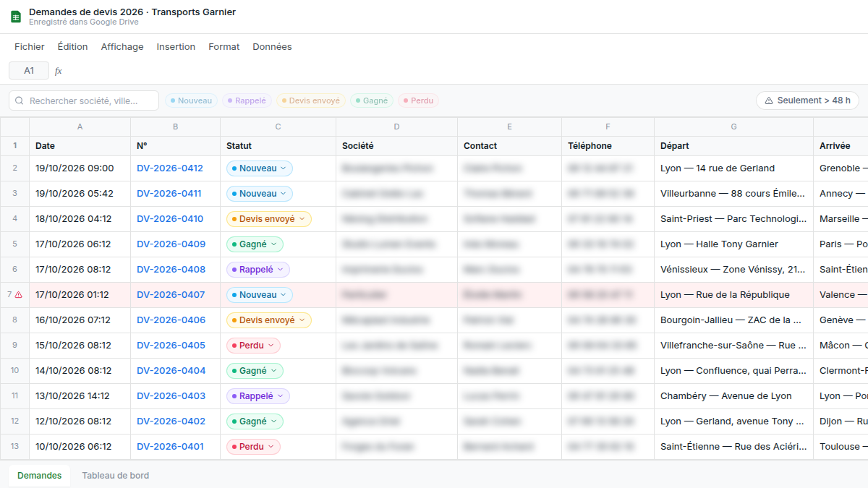Open quote link DV-2026-0410
The width and height of the screenshot is (868, 488).
pos(170,219)
